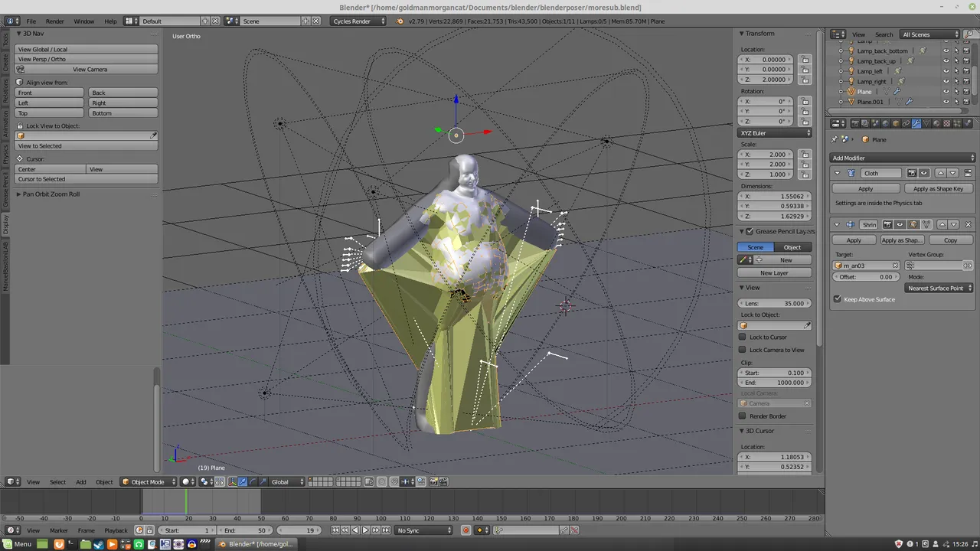The width and height of the screenshot is (980, 551).
Task: Open the All Scenes outliner dropdown
Action: pos(930,34)
